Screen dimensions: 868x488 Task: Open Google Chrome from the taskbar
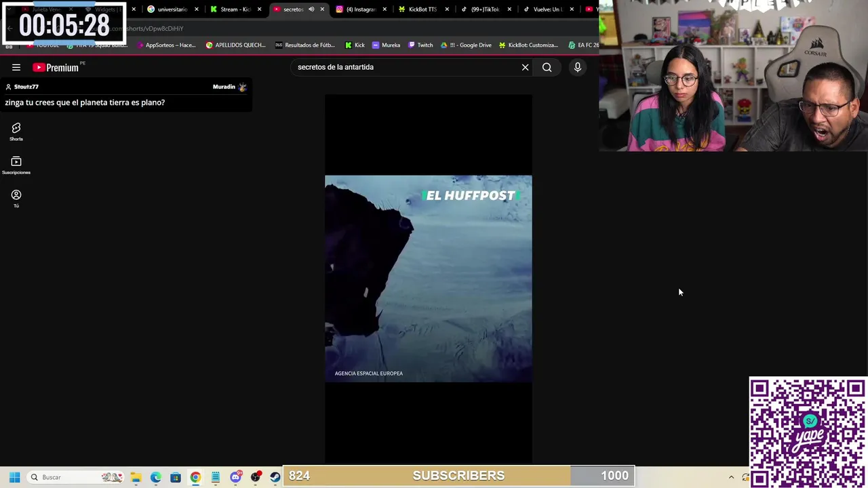pyautogui.click(x=195, y=477)
